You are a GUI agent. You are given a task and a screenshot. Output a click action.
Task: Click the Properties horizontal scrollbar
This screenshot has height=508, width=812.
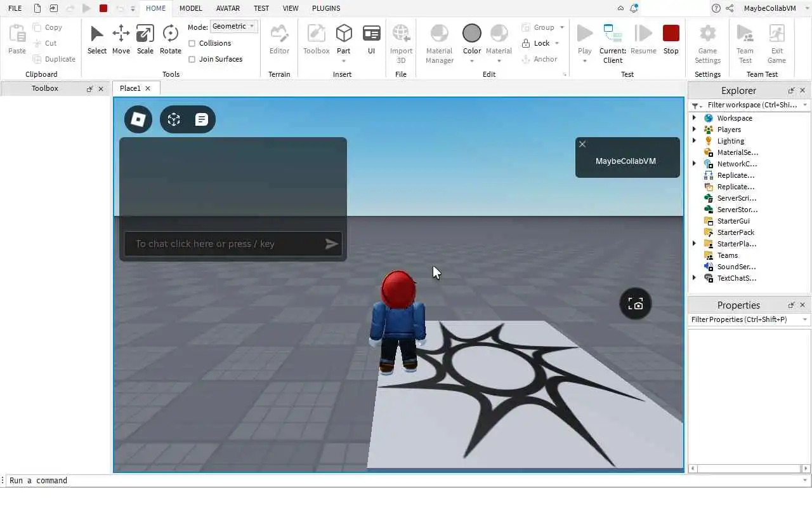(x=749, y=469)
